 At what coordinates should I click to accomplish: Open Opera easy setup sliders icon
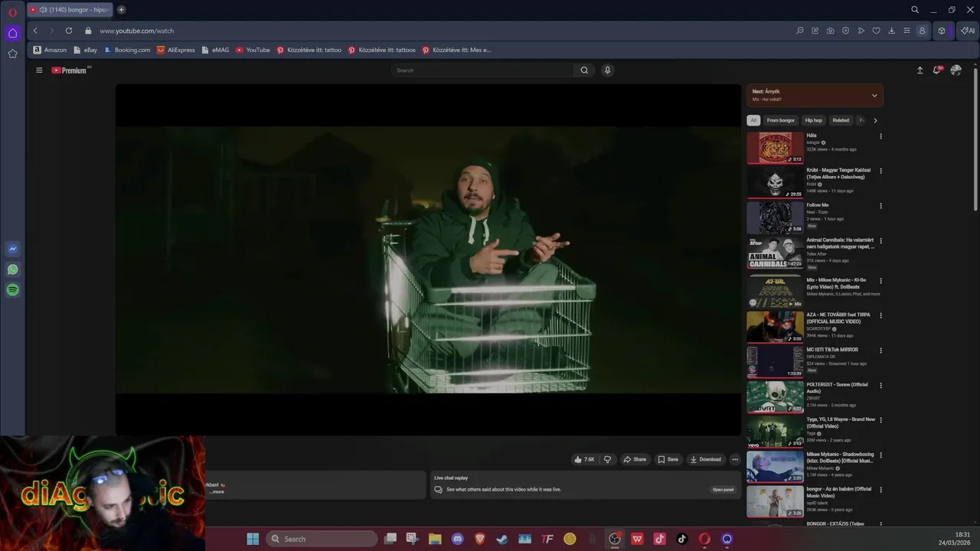[x=907, y=31]
